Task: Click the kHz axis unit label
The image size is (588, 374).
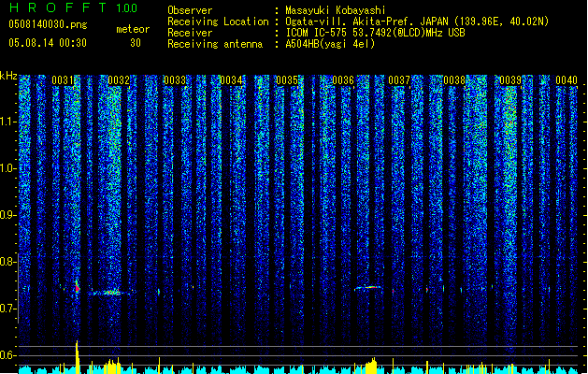Action: 8,76
